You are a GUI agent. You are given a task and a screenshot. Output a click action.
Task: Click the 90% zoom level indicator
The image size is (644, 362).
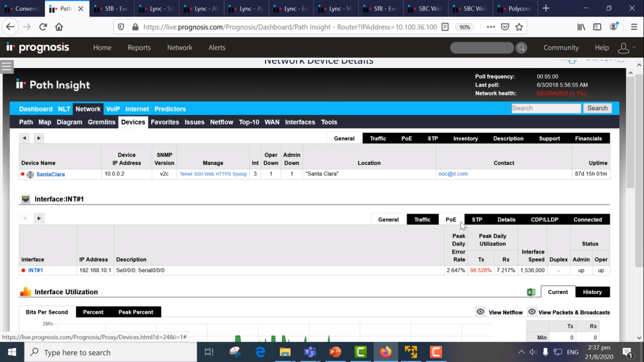464,27
